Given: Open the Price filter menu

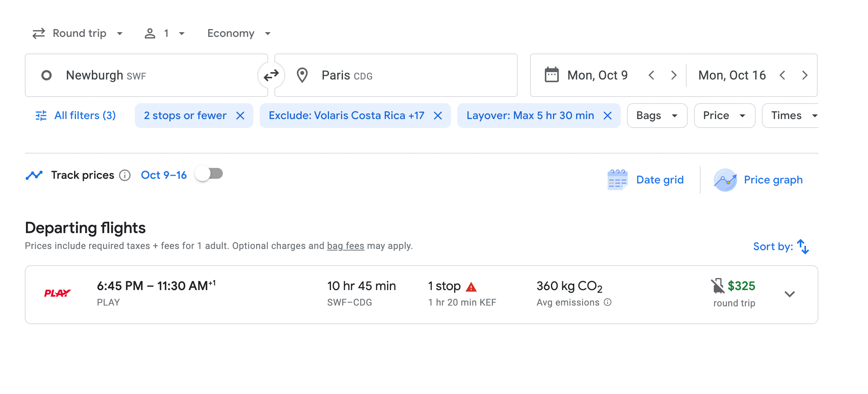Looking at the screenshot, I should tap(724, 116).
